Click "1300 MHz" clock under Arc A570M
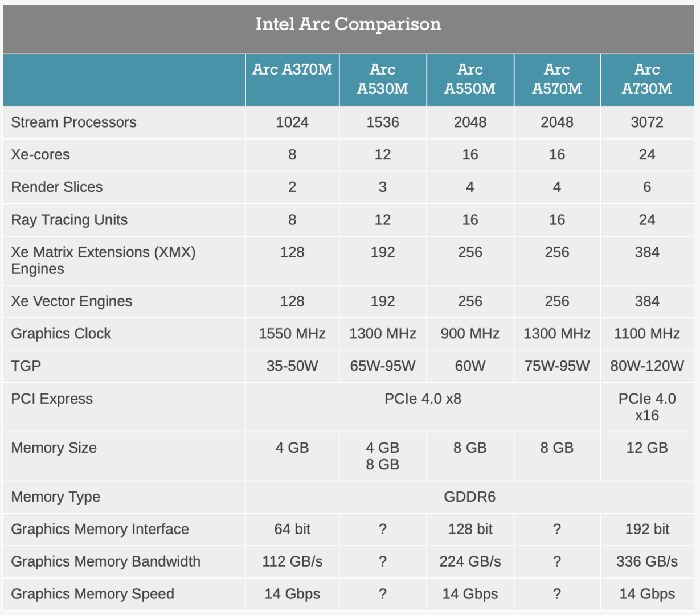 [557, 334]
